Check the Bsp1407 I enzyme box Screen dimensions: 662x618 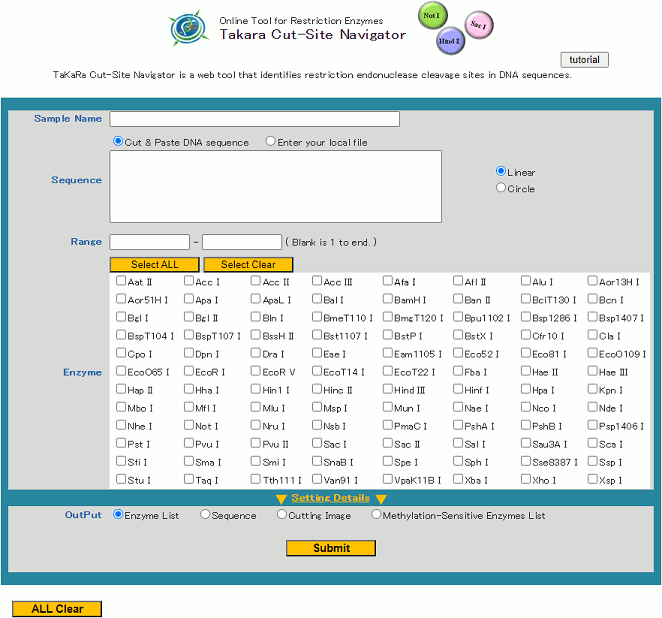pos(593,317)
